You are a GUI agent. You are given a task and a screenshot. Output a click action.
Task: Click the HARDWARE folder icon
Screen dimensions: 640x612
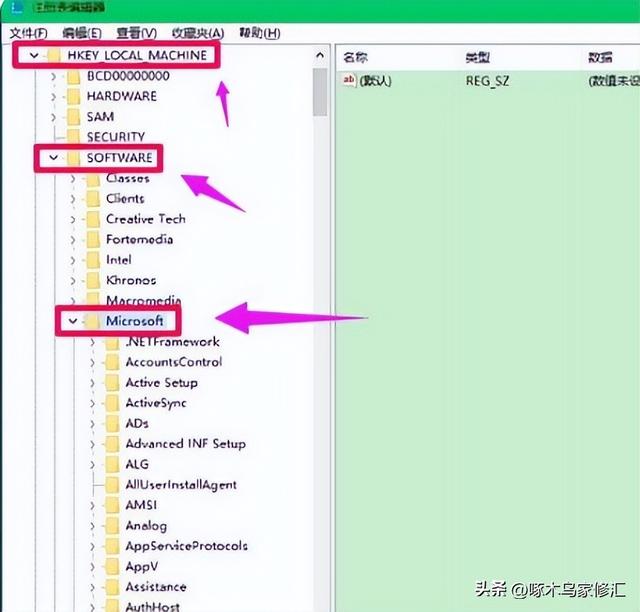[x=73, y=96]
